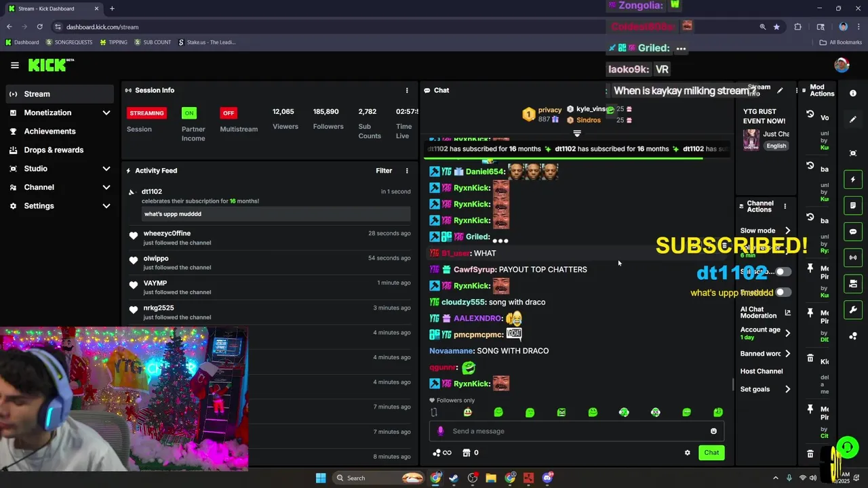
Task: Click the purple microphone icon in message box
Action: pos(441,431)
